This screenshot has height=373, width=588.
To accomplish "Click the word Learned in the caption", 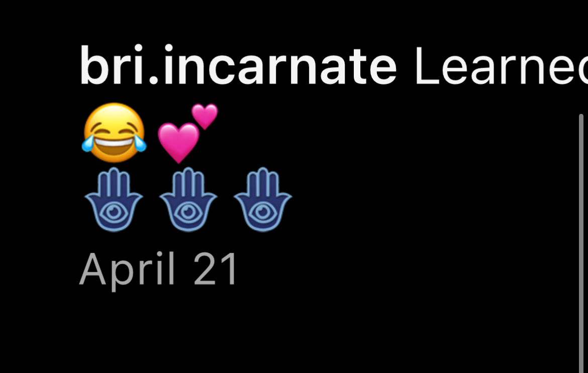I will [x=501, y=66].
